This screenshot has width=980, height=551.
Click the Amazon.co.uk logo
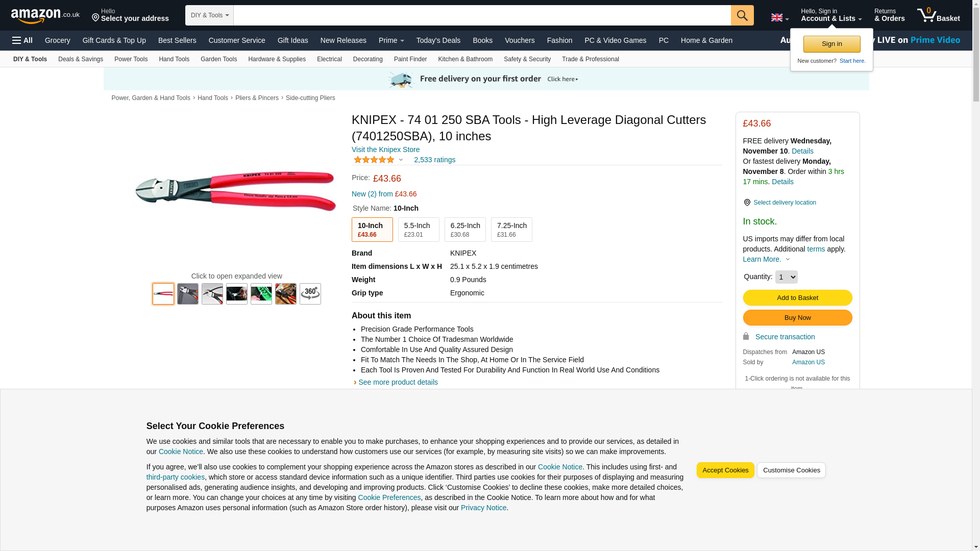pyautogui.click(x=45, y=15)
